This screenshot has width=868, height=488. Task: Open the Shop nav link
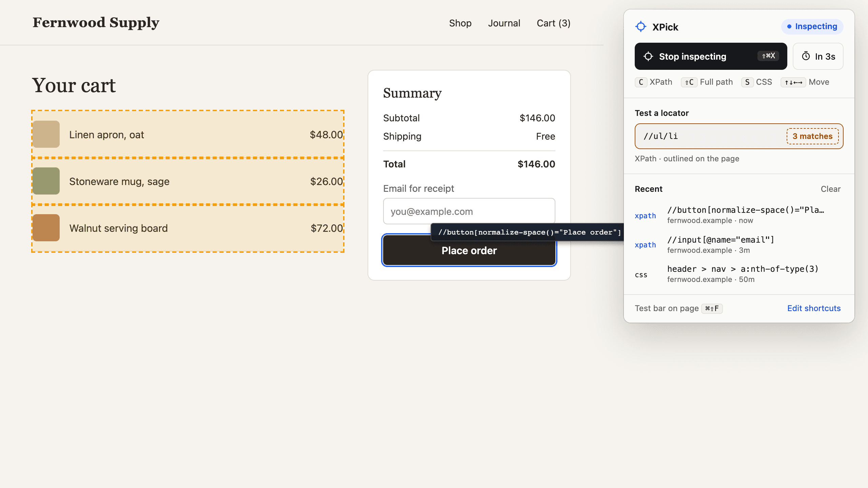[x=460, y=23]
